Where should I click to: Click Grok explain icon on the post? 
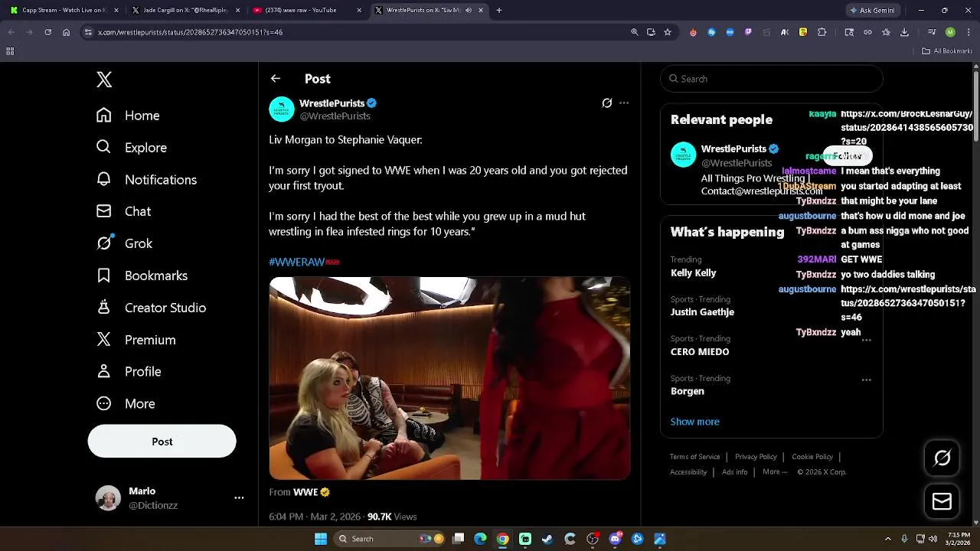[607, 103]
